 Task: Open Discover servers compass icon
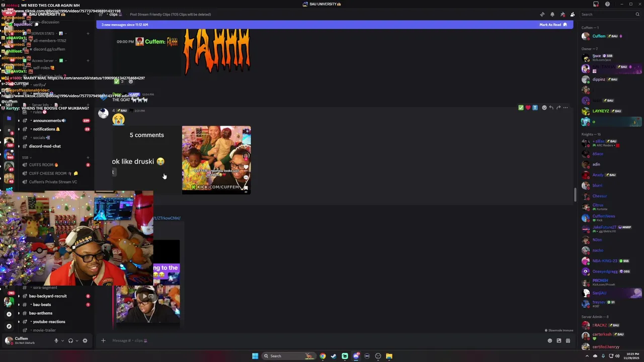[9, 326]
